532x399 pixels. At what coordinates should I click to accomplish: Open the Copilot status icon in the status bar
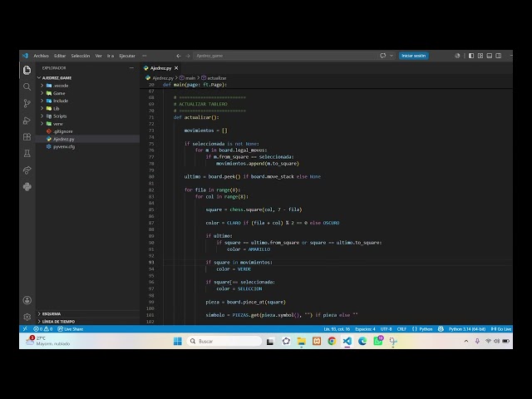441,329
